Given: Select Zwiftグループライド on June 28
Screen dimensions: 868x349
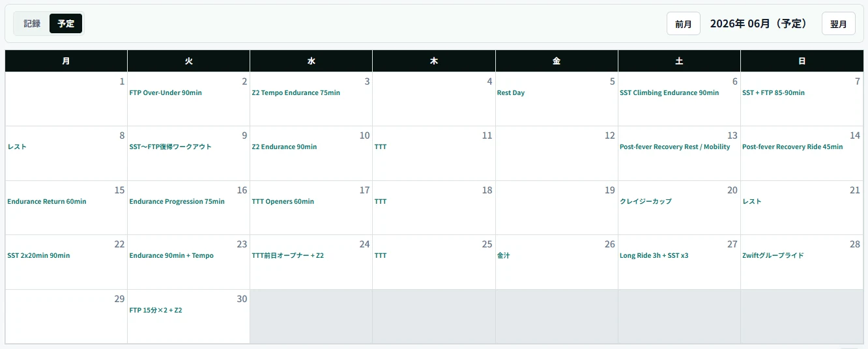Looking at the screenshot, I should (x=773, y=255).
